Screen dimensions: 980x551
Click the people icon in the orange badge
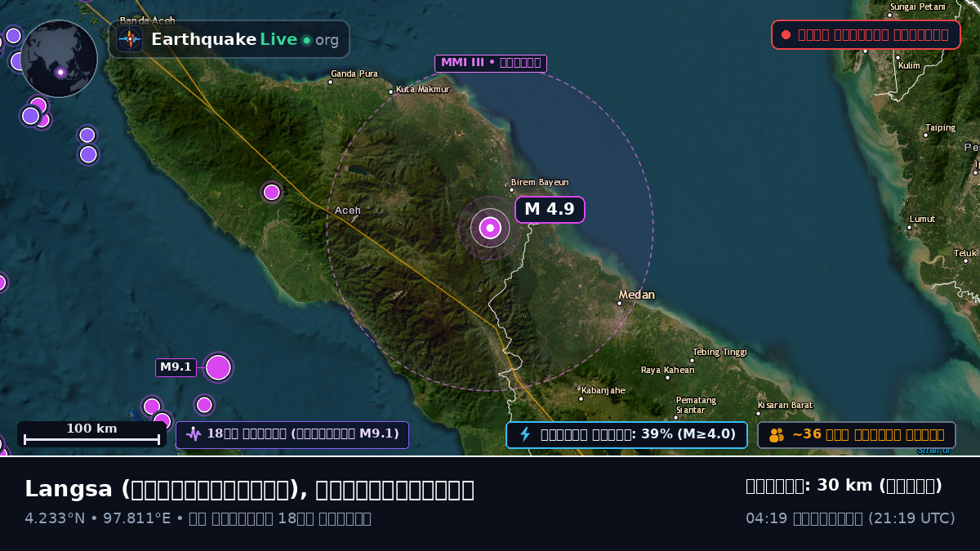pos(776,434)
